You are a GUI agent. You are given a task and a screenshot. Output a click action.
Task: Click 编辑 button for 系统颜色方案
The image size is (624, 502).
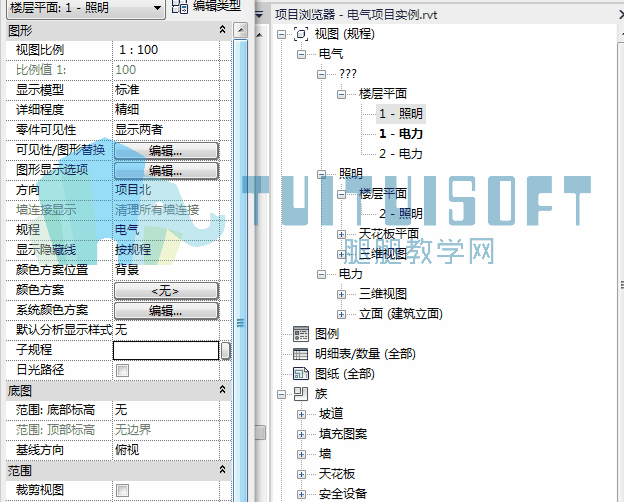166,311
